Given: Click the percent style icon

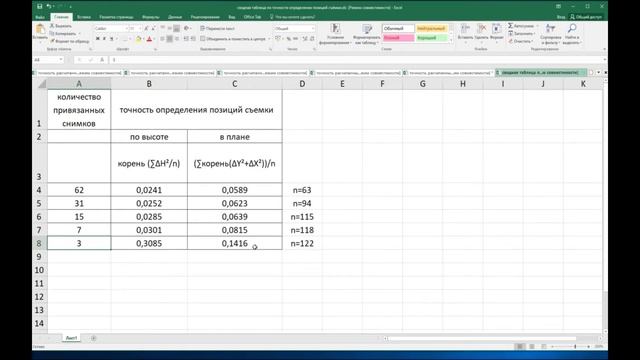Looking at the screenshot, I should tap(289, 39).
